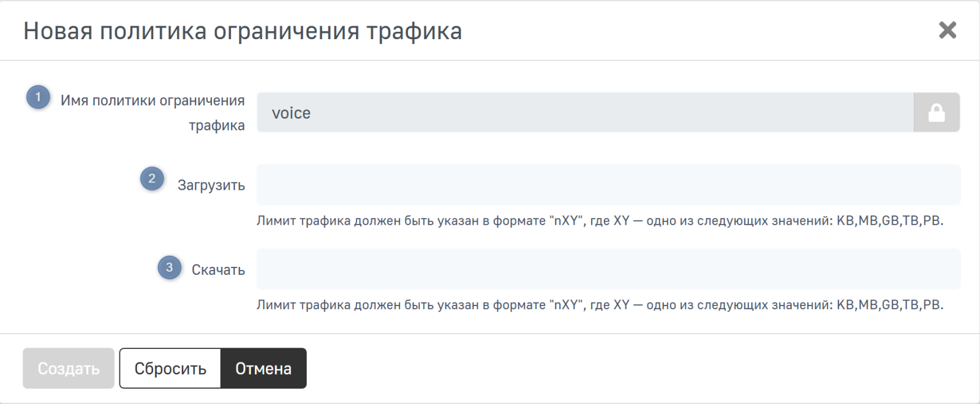Click into the Скачать limit field

tap(608, 269)
